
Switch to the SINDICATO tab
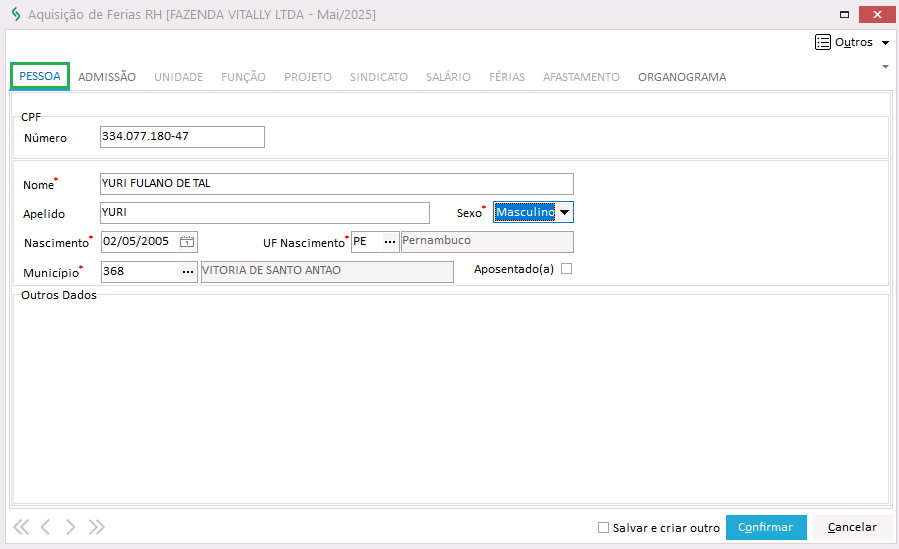coord(378,77)
